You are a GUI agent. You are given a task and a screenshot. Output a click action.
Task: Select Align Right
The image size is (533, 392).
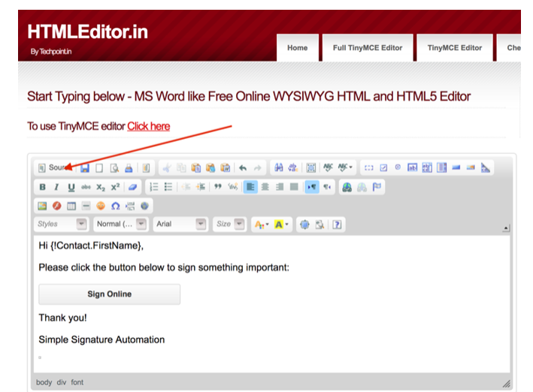(280, 187)
